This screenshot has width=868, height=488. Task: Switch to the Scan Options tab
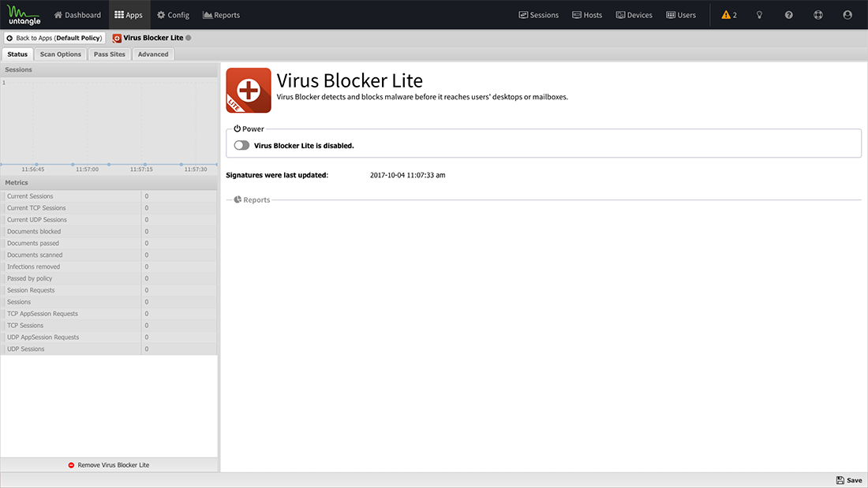click(x=60, y=54)
